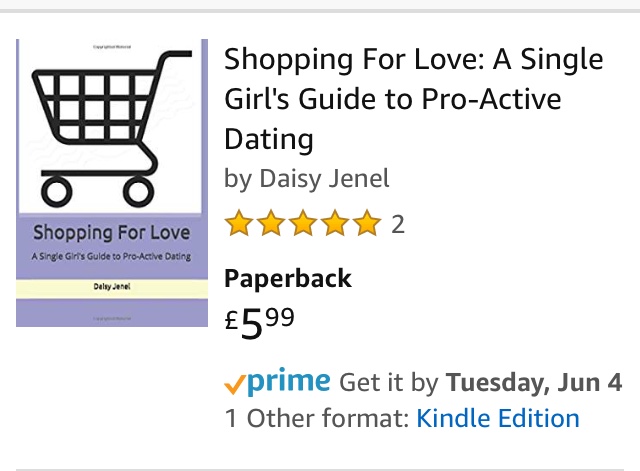Image resolution: width=640 pixels, height=471 pixels.
Task: Select the Paperback format label
Action: coord(288,278)
